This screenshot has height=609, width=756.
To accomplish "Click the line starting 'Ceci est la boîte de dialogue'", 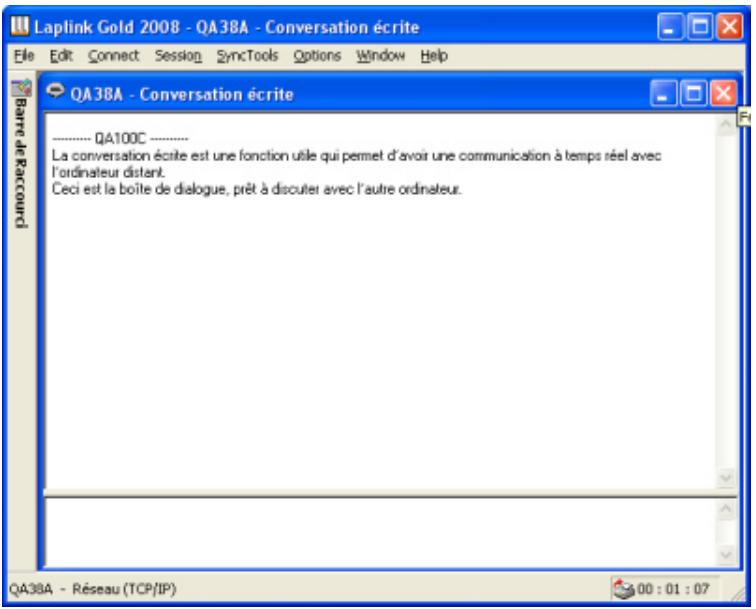I will pos(256,189).
